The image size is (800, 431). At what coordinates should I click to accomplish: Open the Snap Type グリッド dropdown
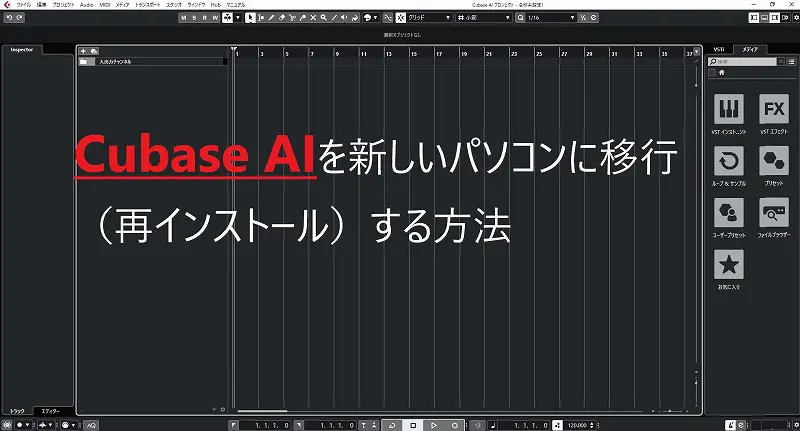tap(429, 17)
